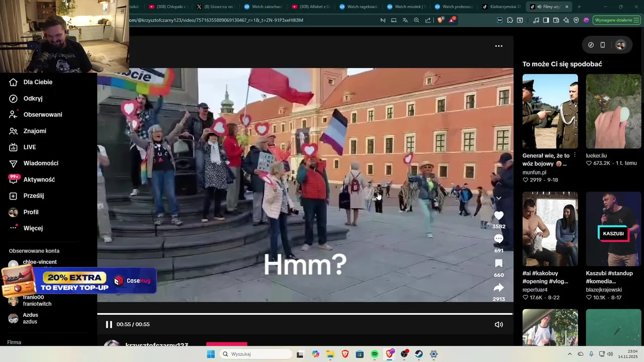Go to next video with down chevron
This screenshot has height=362, width=644.
499,198
